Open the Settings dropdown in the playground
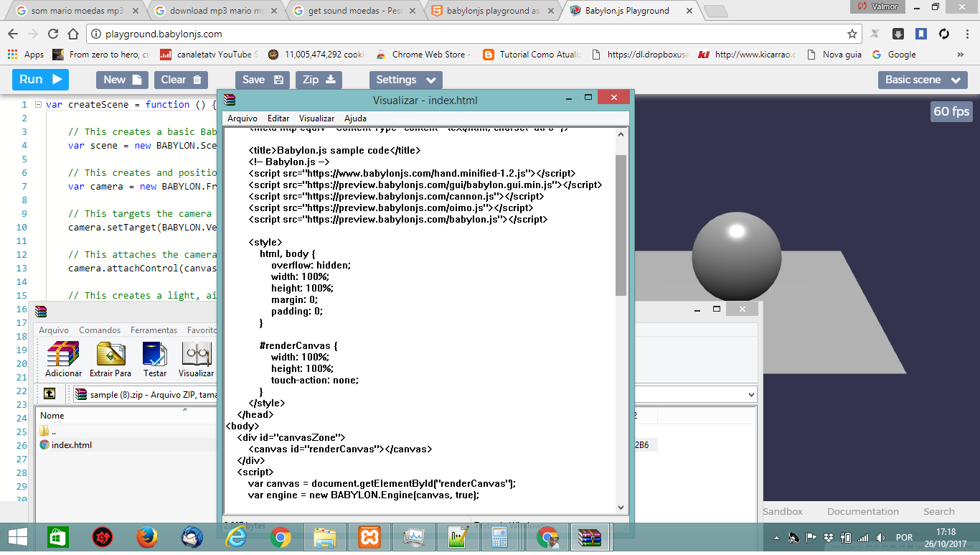 click(405, 80)
